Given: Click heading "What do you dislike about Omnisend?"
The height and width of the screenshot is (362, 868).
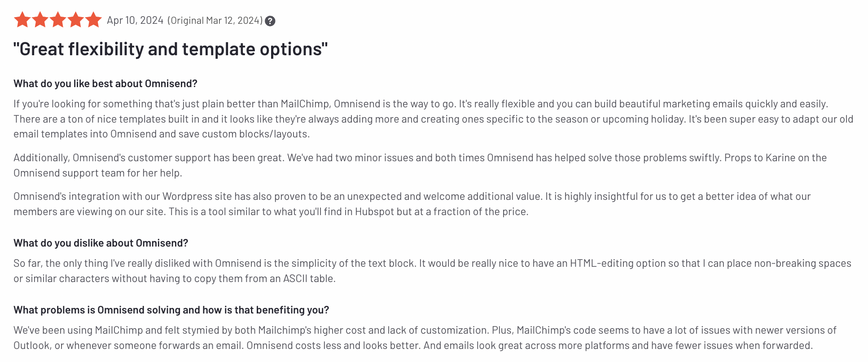Looking at the screenshot, I should point(101,243).
